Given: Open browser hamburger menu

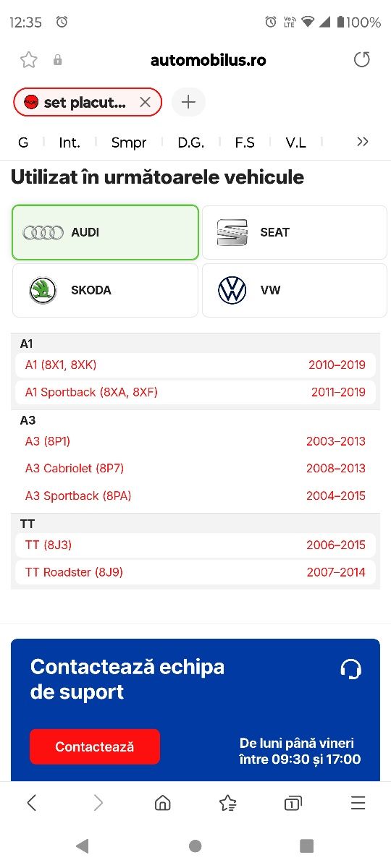Looking at the screenshot, I should 358,803.
